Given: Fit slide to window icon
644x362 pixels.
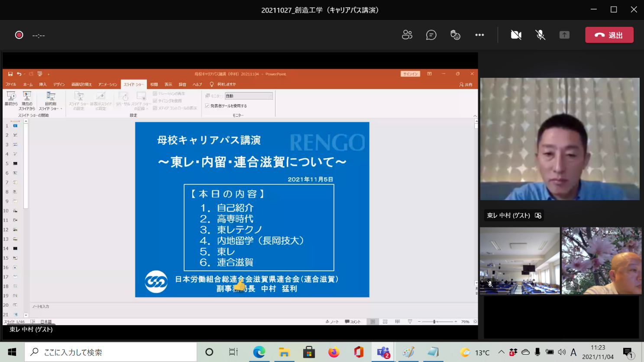Looking at the screenshot, I should pos(475,322).
